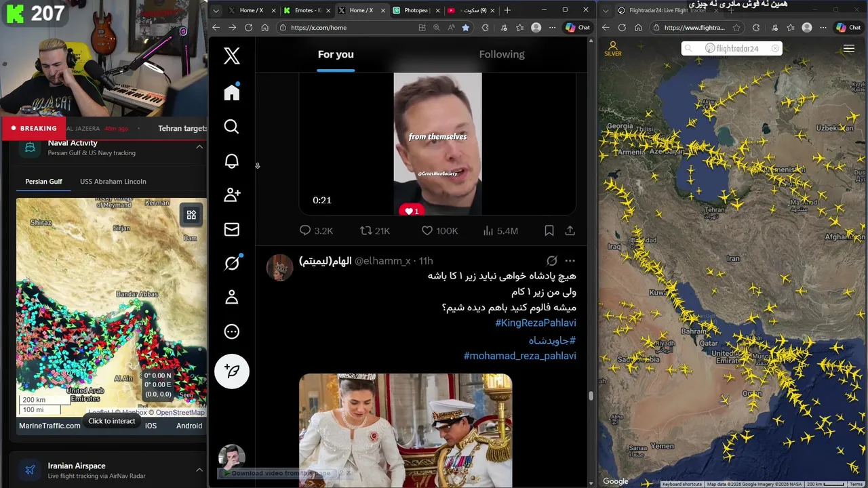Open Copilot Chat in Flightradar browser
Screen dimensions: 868x488
[x=849, y=28]
